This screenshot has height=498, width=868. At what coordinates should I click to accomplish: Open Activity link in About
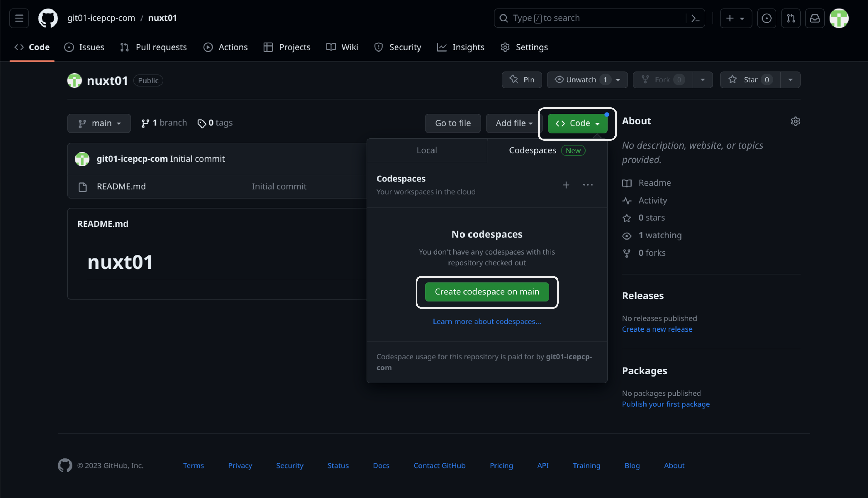pyautogui.click(x=645, y=200)
